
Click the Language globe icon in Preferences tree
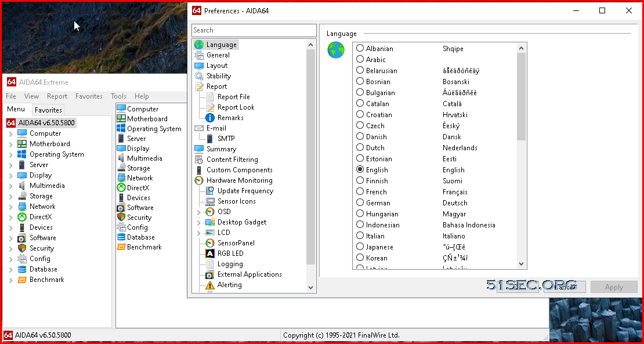(199, 45)
